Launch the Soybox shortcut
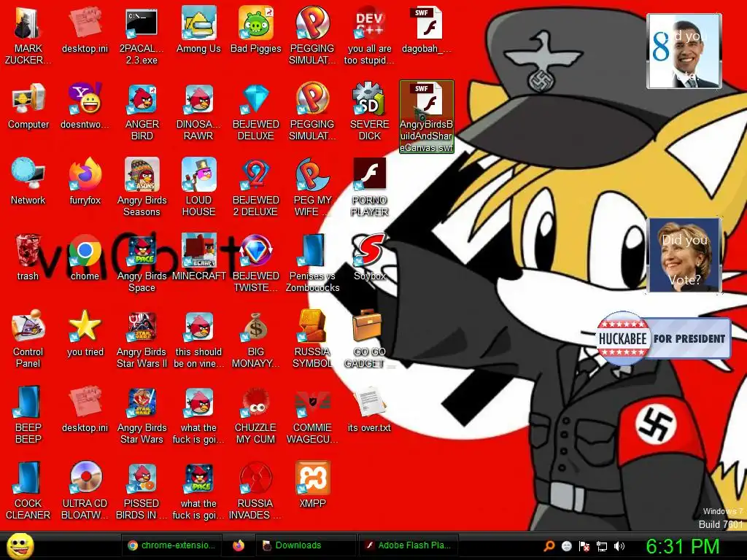Image resolution: width=747 pixels, height=560 pixels. 369,257
